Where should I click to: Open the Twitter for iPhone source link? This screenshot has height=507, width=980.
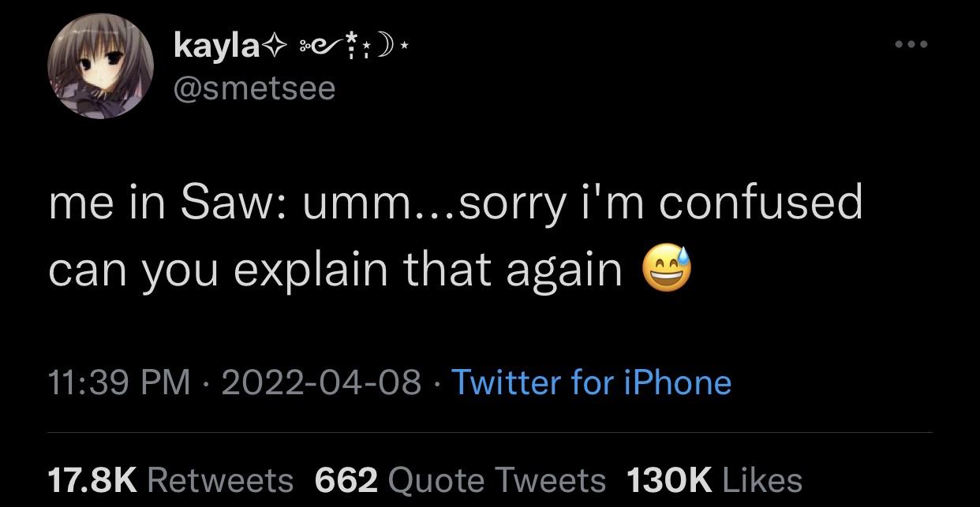[591, 382]
